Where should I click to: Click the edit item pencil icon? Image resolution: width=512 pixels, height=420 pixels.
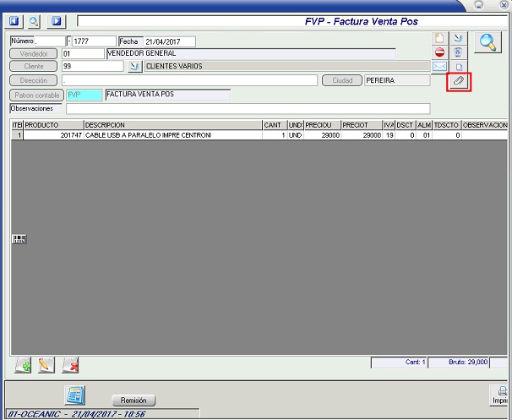coord(47,365)
